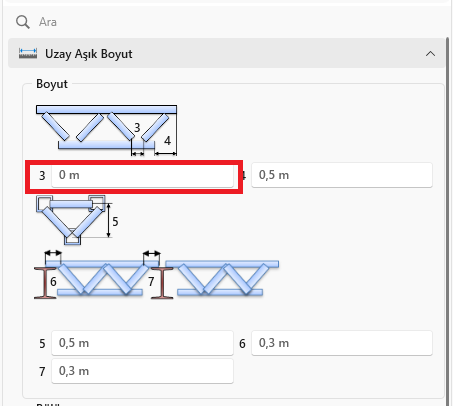Select the dimension 4 field showing 0,5 m

pyautogui.click(x=342, y=175)
